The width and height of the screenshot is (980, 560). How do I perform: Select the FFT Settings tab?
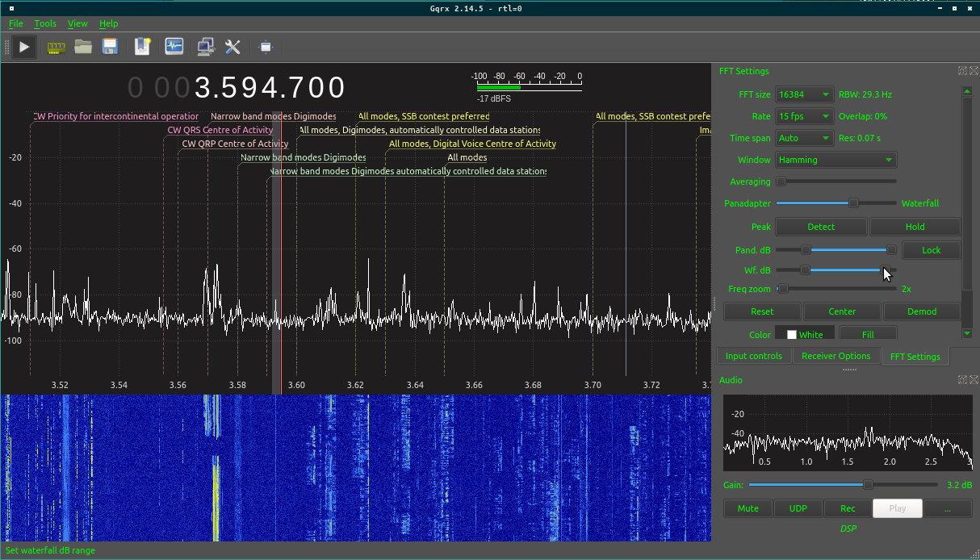tap(915, 357)
